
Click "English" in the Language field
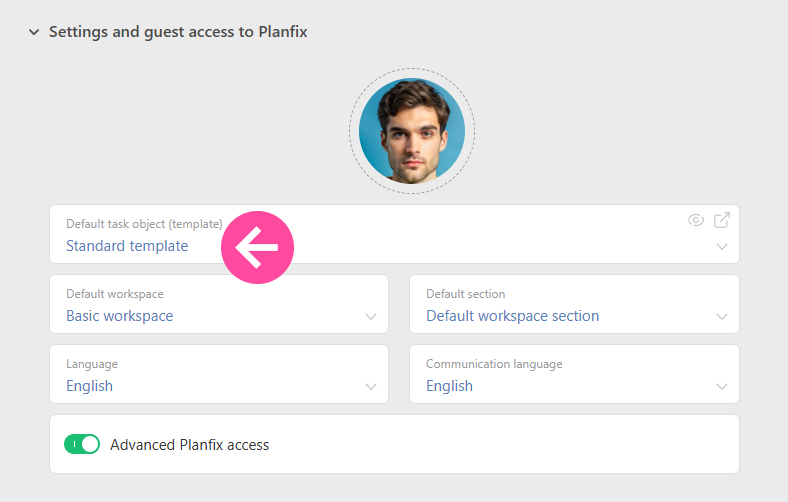[89, 386]
